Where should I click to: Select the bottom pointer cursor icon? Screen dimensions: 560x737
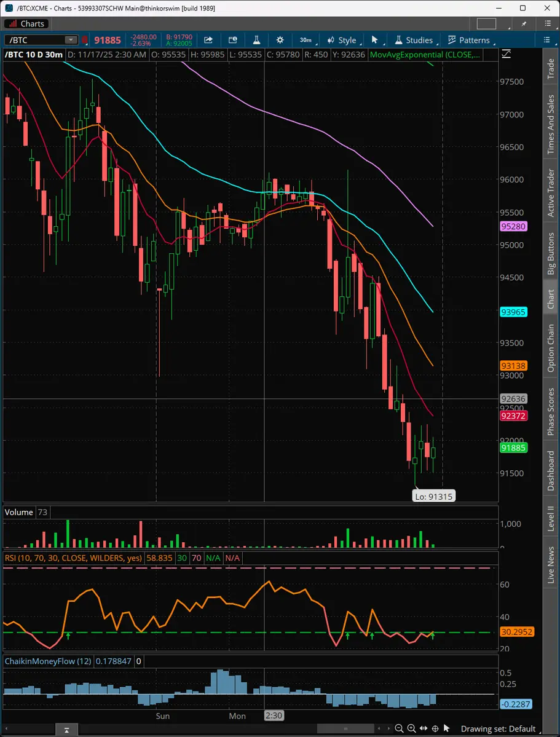point(447,728)
